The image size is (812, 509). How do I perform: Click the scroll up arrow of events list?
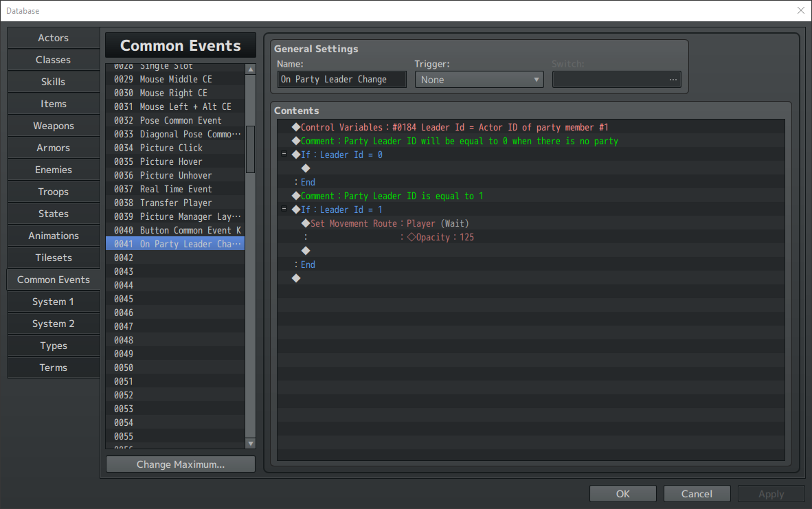click(x=251, y=69)
